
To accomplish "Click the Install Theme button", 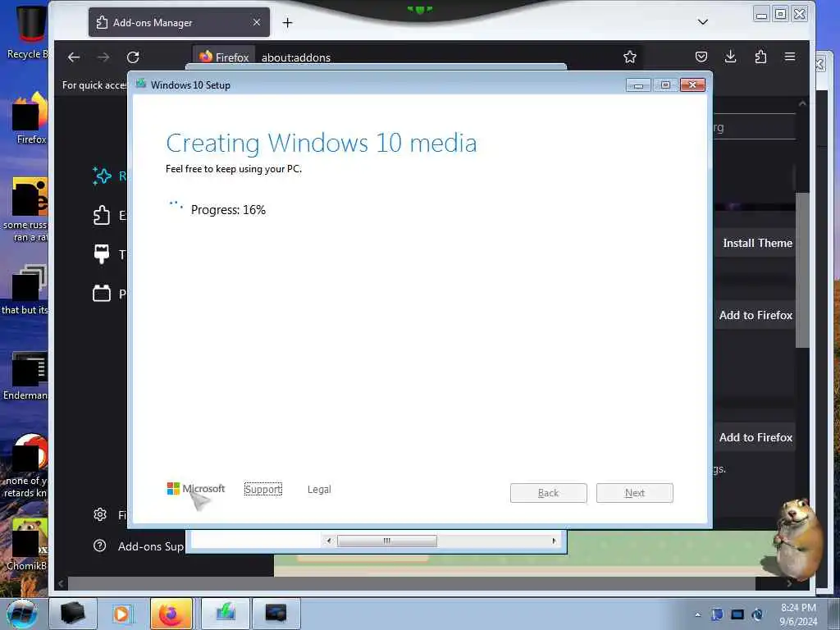I will pyautogui.click(x=757, y=243).
